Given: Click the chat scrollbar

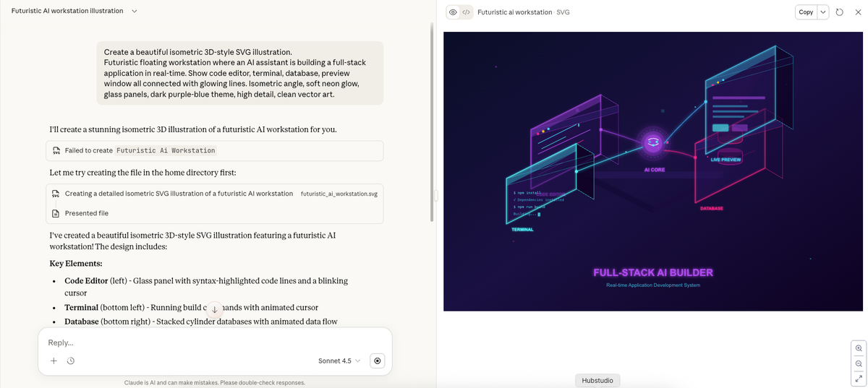Looking at the screenshot, I should (432, 122).
